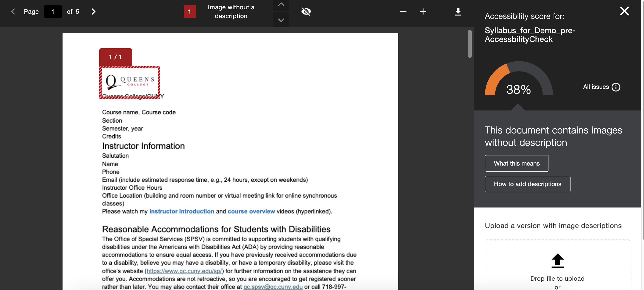This screenshot has width=644, height=290.
Task: Open How to add descriptions guidance
Action: [x=527, y=184]
